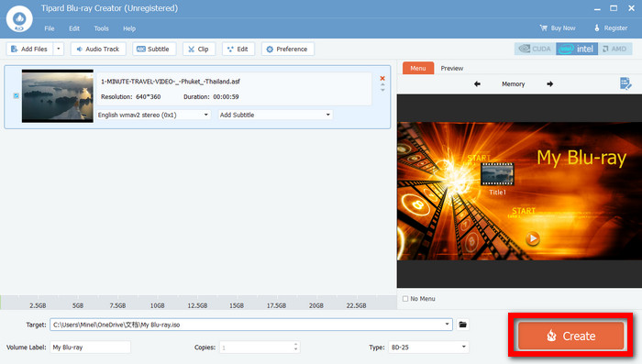The width and height of the screenshot is (642, 364).
Task: Remove the video with red X
Action: coord(382,78)
